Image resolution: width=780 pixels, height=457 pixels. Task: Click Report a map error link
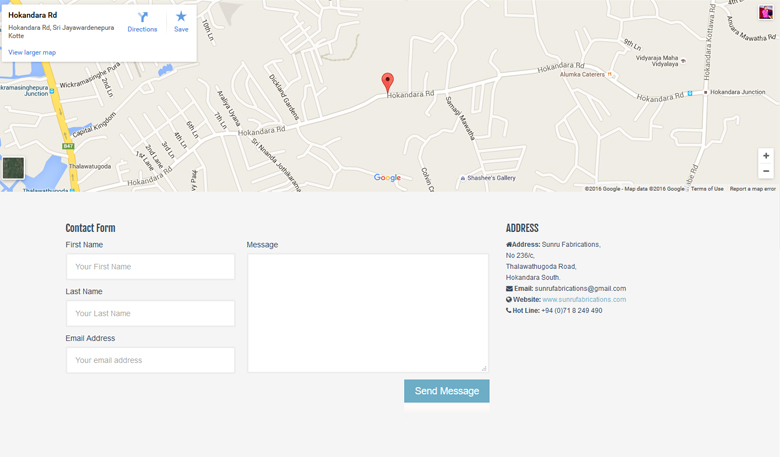753,189
